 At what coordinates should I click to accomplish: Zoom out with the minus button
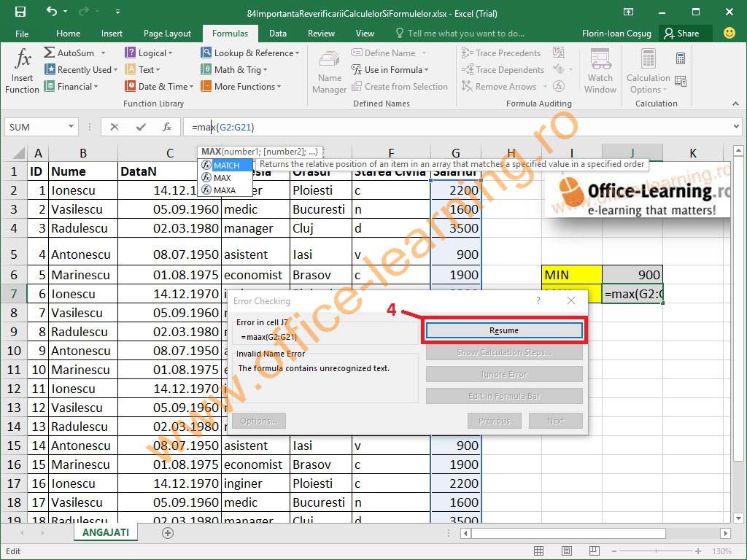[614, 551]
